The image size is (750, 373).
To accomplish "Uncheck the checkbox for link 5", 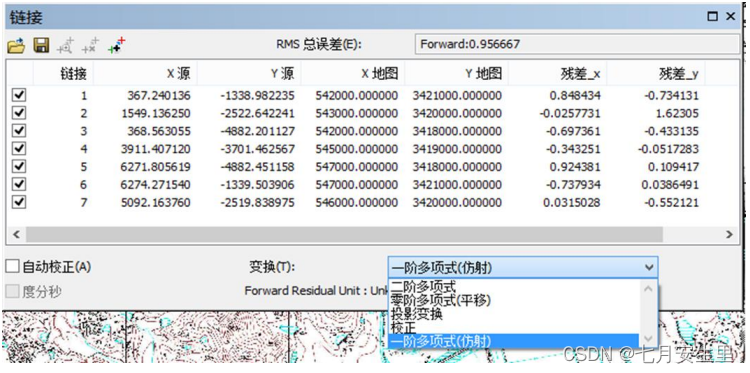I will pos(19,166).
